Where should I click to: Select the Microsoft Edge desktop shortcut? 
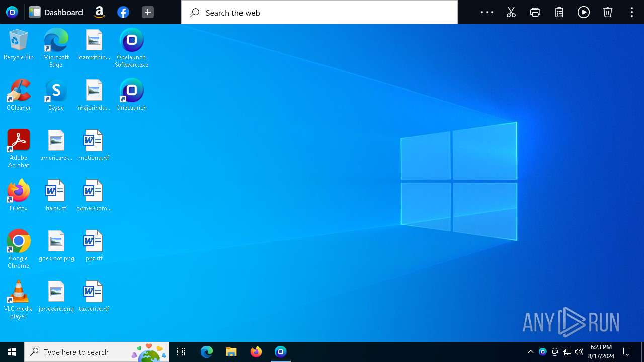(x=56, y=48)
